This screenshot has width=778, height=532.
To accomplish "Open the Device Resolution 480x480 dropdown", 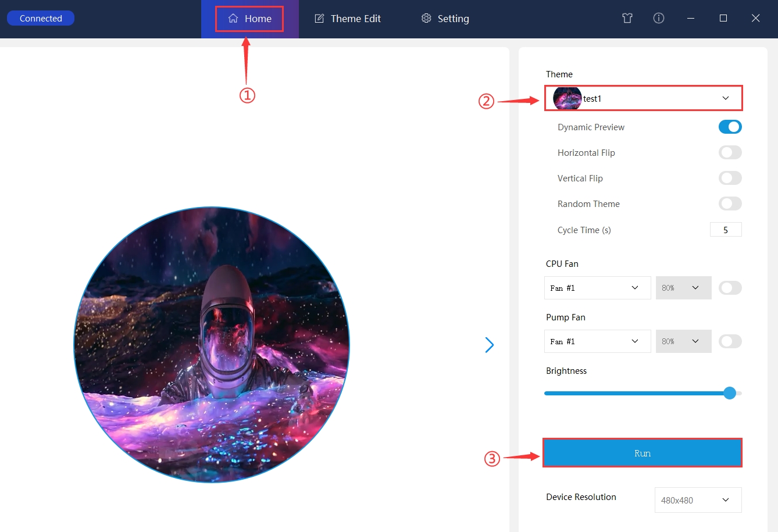I will click(698, 500).
